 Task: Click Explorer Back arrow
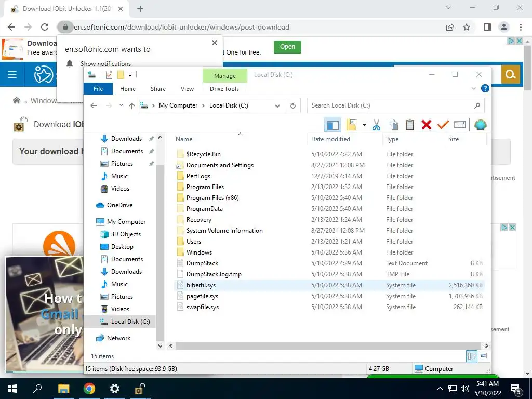[94, 105]
